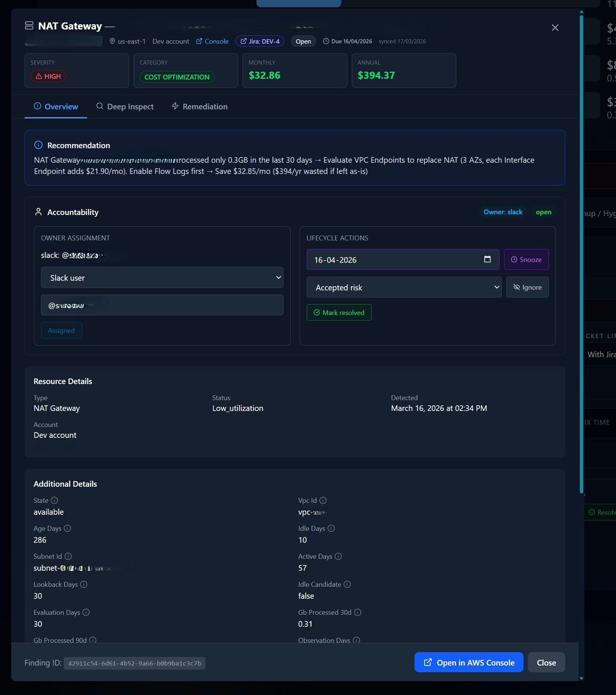The height and width of the screenshot is (695, 616).
Task: Click the COST OPTIMIZATION category badge
Action: coord(177,77)
